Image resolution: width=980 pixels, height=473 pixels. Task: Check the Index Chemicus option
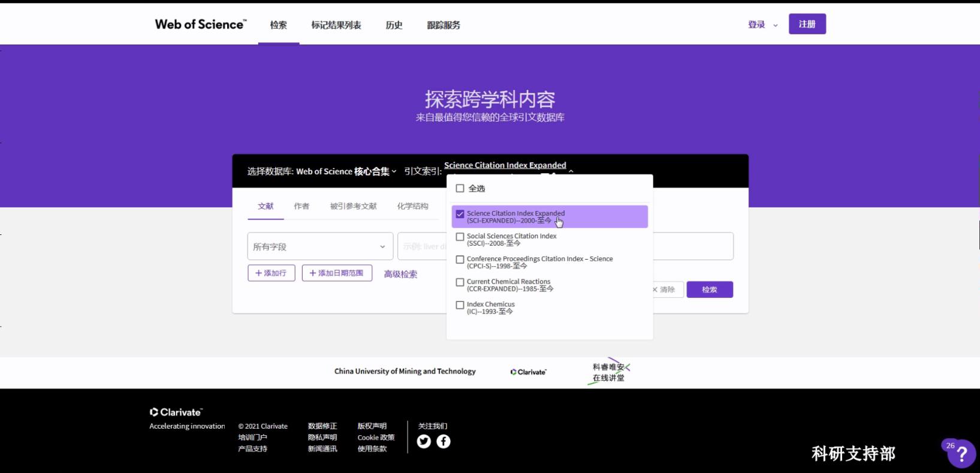(x=460, y=305)
